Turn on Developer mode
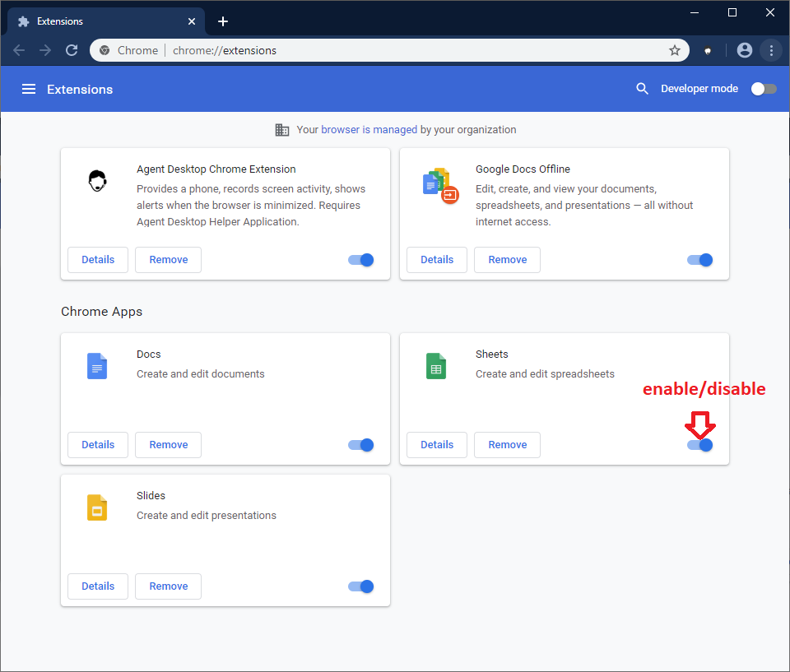 [x=764, y=89]
